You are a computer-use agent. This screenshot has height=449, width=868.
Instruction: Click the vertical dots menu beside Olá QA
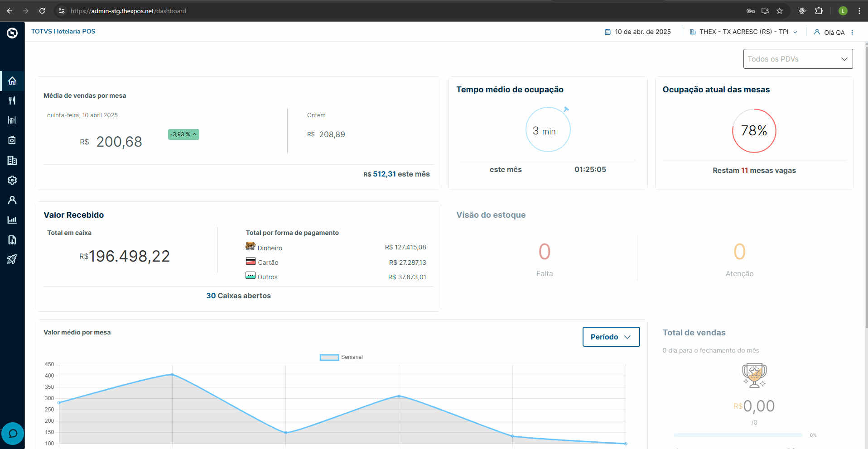point(852,32)
